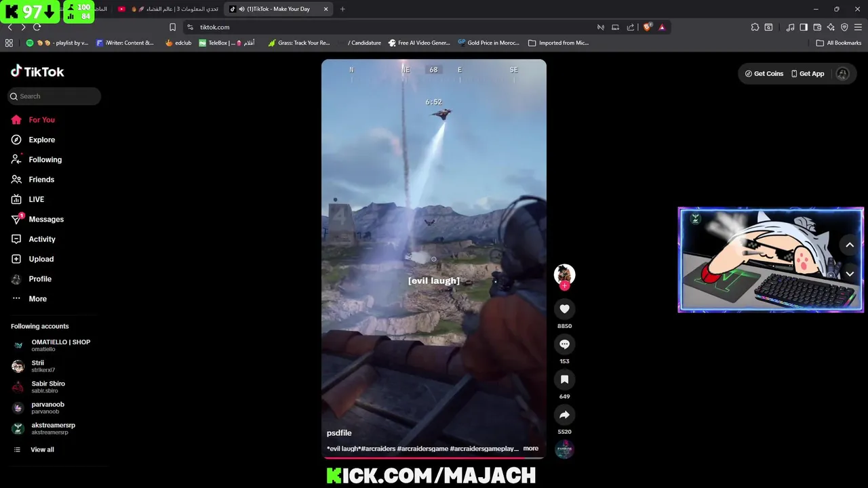
Task: Open the #arcraiders hashtag
Action: pyautogui.click(x=378, y=449)
